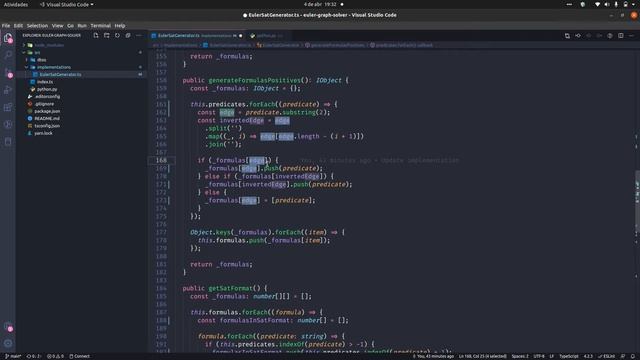The width and height of the screenshot is (640, 360).
Task: Click Split Editor icon
Action: (620, 36)
